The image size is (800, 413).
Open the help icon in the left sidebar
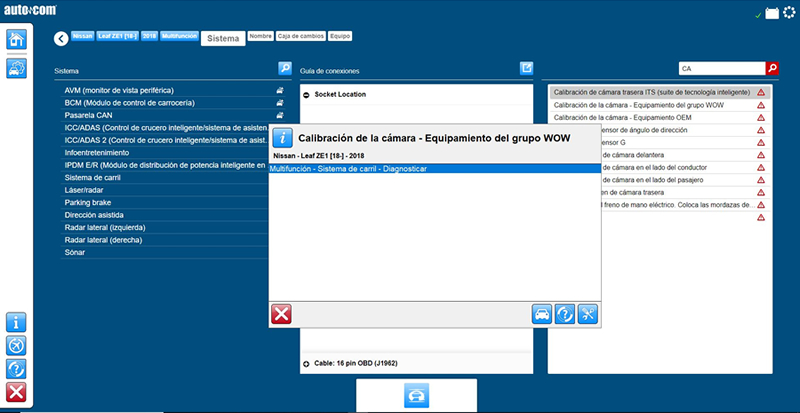16,369
